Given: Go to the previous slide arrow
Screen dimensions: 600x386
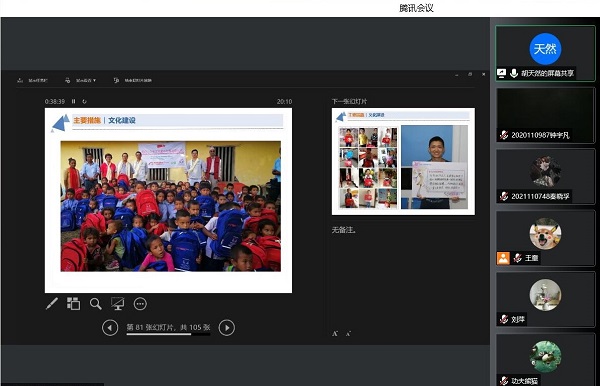Looking at the screenshot, I should [110, 328].
